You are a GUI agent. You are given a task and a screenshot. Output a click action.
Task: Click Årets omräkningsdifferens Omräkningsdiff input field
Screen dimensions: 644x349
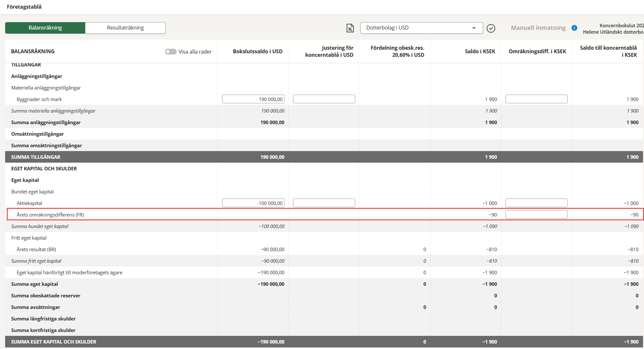tap(536, 215)
